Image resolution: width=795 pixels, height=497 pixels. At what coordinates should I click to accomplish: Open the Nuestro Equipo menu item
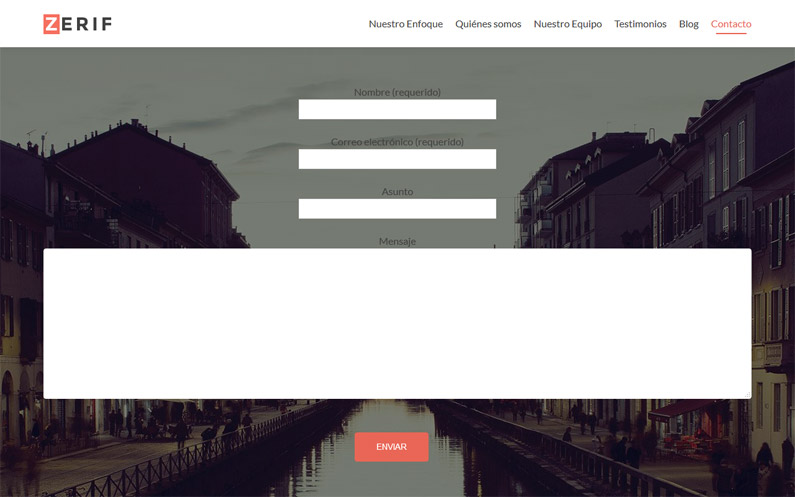point(568,24)
